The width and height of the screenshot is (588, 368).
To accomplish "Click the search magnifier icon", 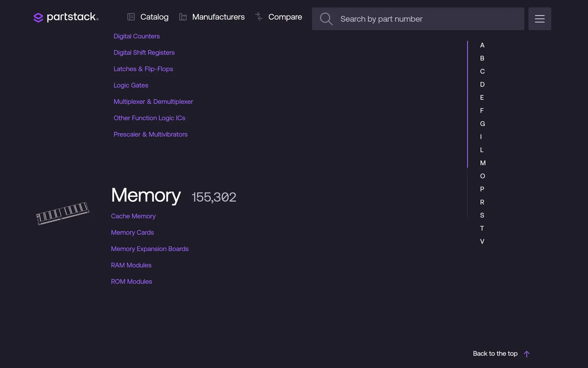I will [326, 19].
